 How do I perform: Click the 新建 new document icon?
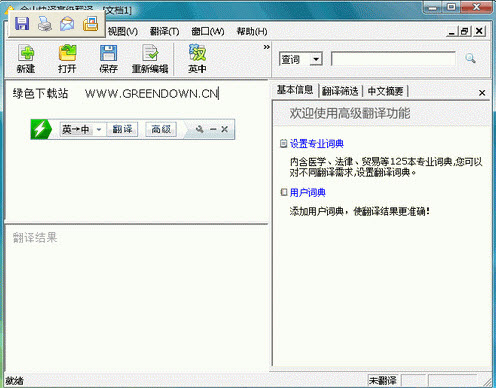[x=26, y=59]
